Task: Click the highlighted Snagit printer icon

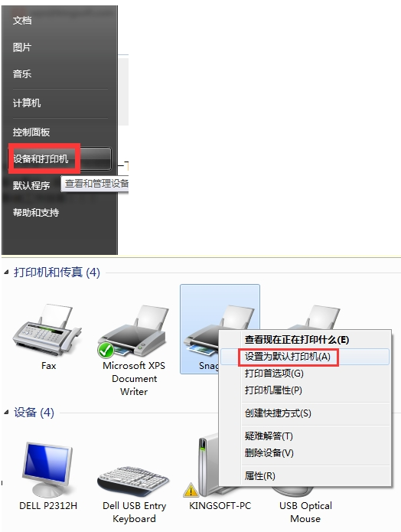Action: click(202, 332)
